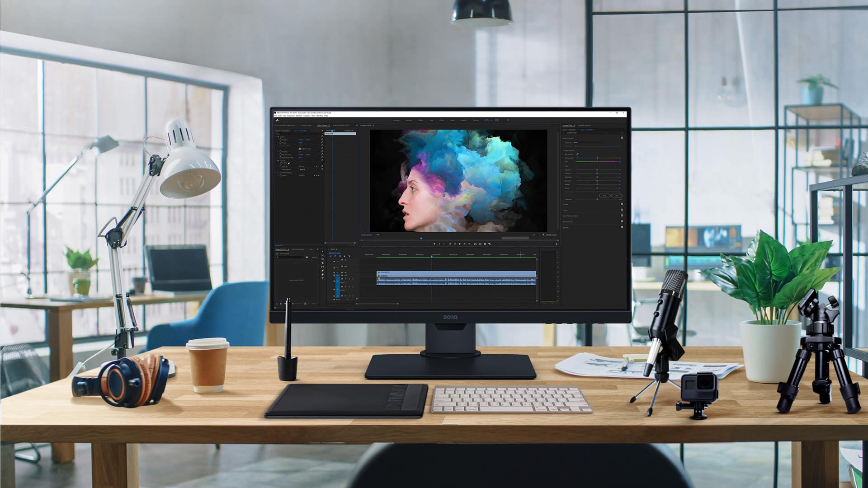The image size is (868, 488).
Task: Collapse the Opacity effect group
Action: pos(276,160)
